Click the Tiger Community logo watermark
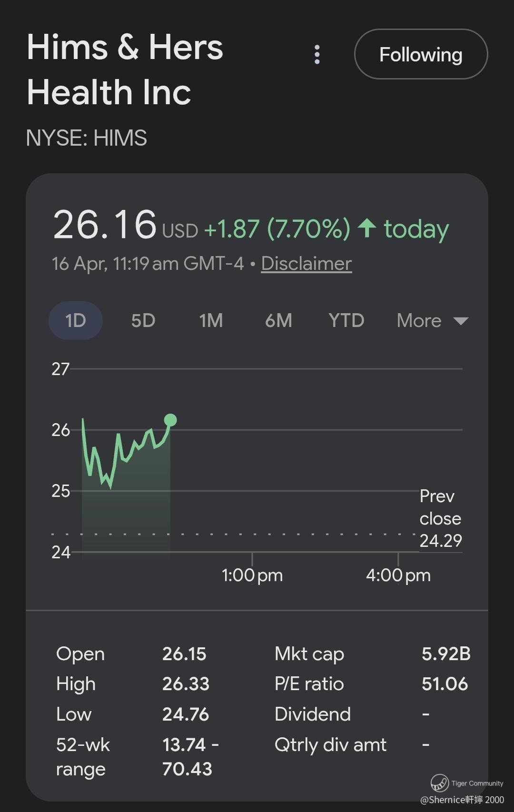This screenshot has width=514, height=812. coord(440,782)
